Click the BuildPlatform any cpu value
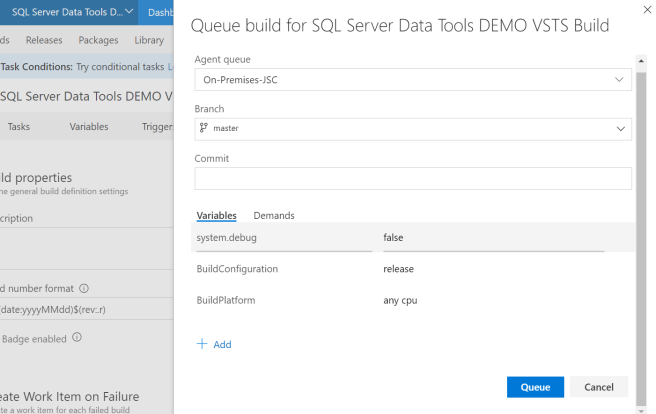This screenshot has width=656, height=414. 400,300
